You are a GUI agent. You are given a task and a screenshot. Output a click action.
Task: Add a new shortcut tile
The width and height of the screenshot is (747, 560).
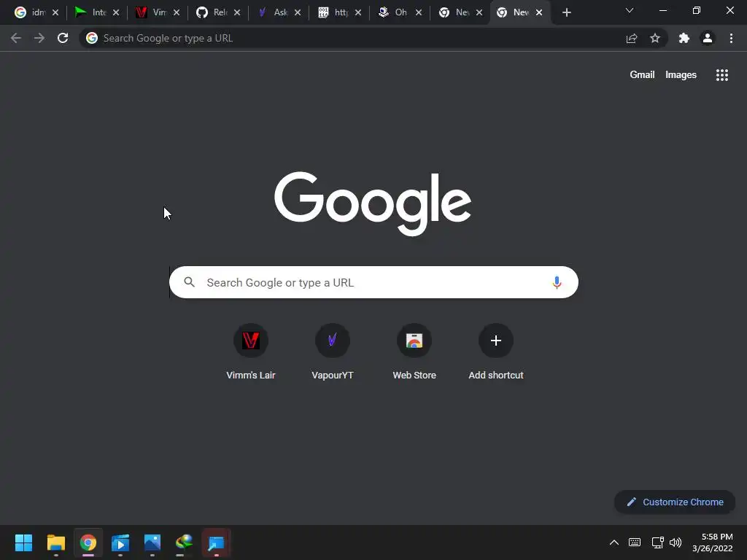(496, 351)
